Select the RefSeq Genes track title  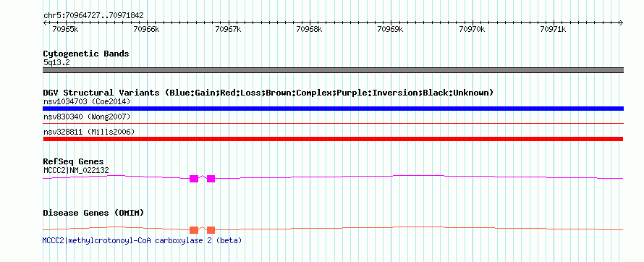click(x=74, y=161)
